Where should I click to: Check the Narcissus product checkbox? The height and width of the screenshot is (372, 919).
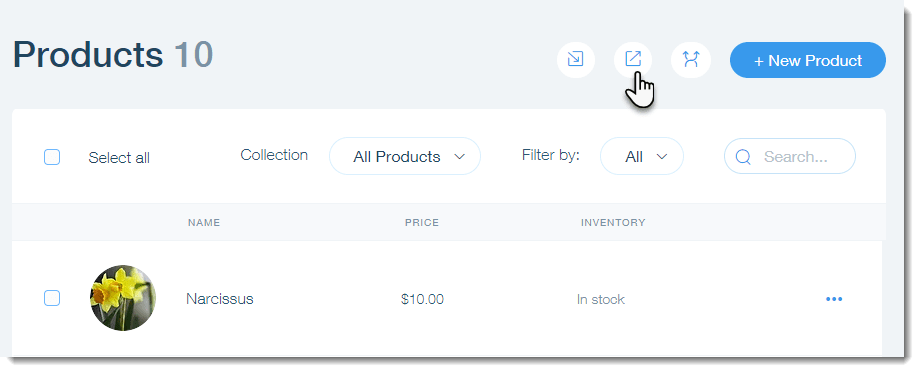point(52,298)
